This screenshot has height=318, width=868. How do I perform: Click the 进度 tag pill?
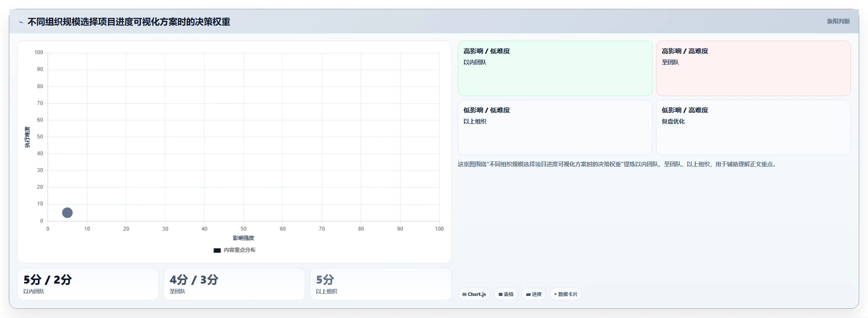pos(534,294)
